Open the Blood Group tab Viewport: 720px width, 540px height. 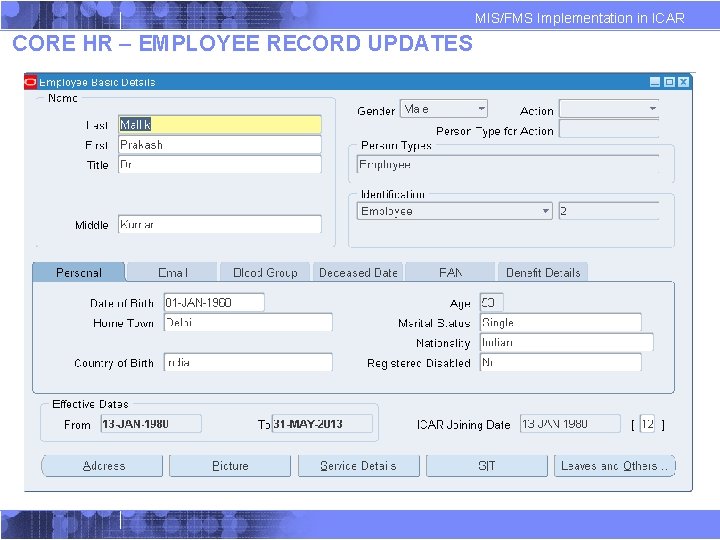click(265, 273)
